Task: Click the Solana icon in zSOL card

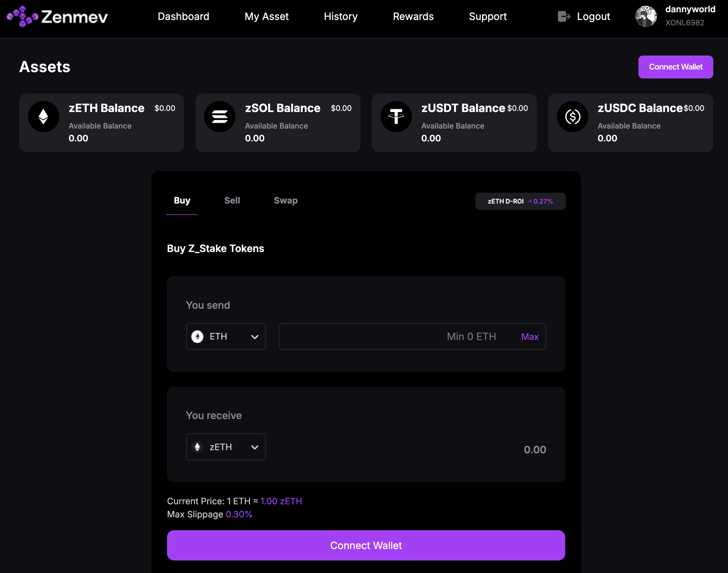Action: click(220, 116)
